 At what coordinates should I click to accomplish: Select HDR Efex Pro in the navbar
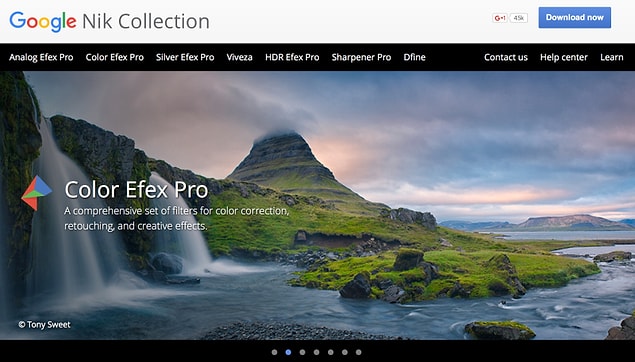pos(292,57)
